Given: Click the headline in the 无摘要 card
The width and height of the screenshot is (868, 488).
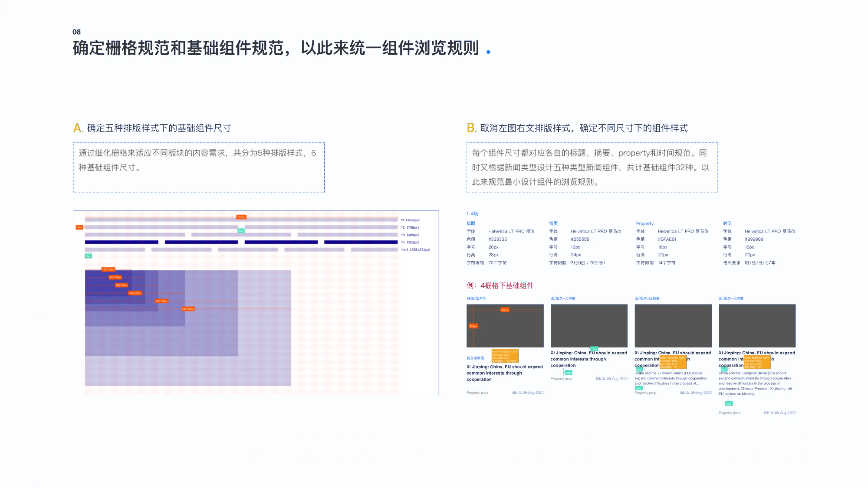Looking at the screenshot, I should coord(588,359).
